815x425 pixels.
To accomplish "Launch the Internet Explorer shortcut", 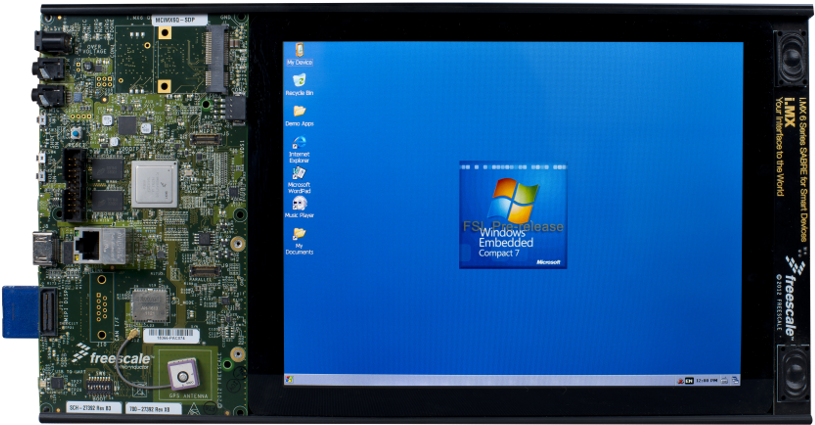I will [x=299, y=150].
